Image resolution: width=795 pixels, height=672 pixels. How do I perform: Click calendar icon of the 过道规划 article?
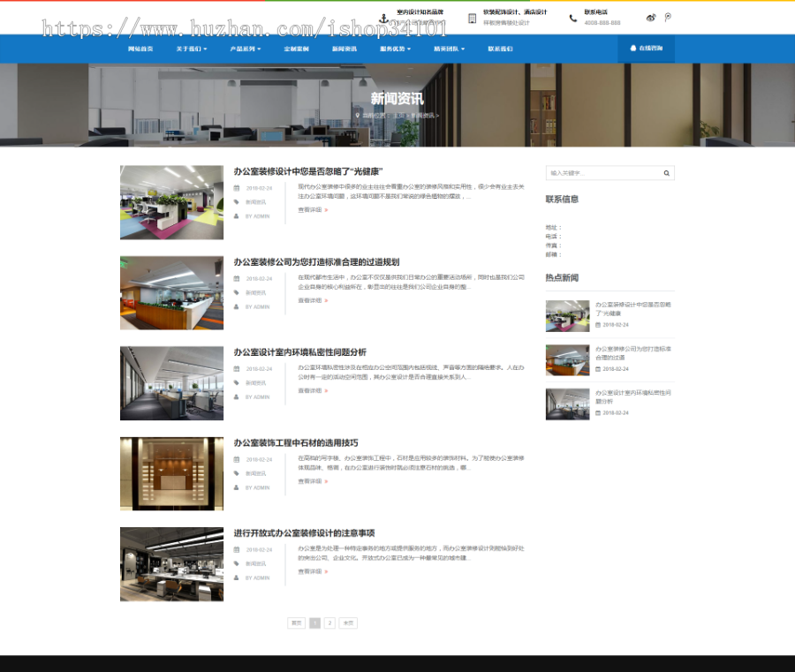click(x=236, y=279)
